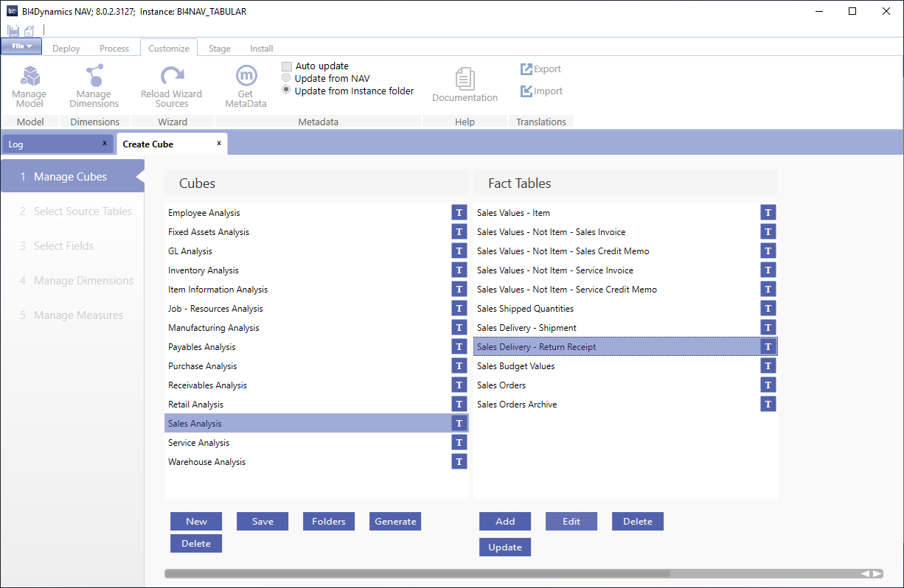The width and height of the screenshot is (904, 588).
Task: Click the T icon for Sales Values - Item
Action: click(768, 213)
